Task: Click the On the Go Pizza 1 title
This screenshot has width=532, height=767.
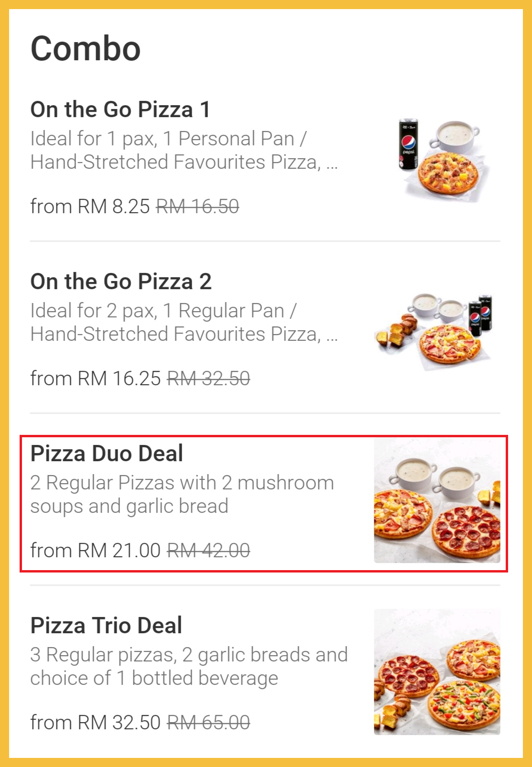Action: 120,109
